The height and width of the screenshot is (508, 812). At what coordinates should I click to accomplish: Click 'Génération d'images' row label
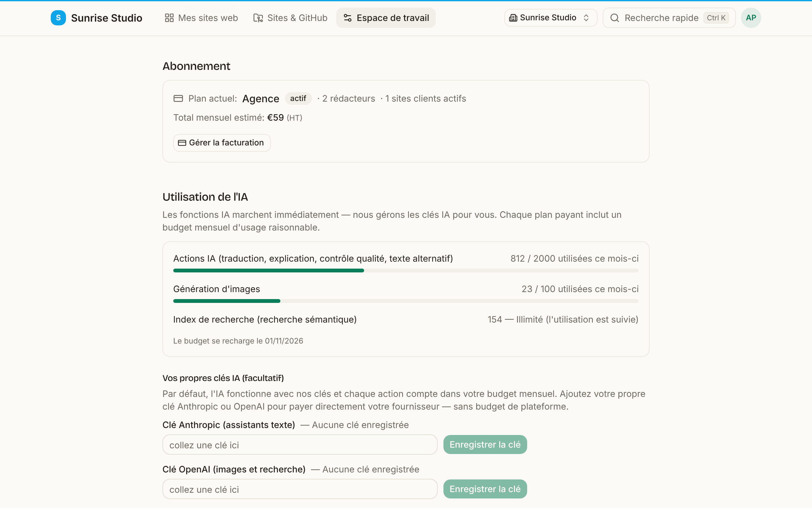click(216, 289)
